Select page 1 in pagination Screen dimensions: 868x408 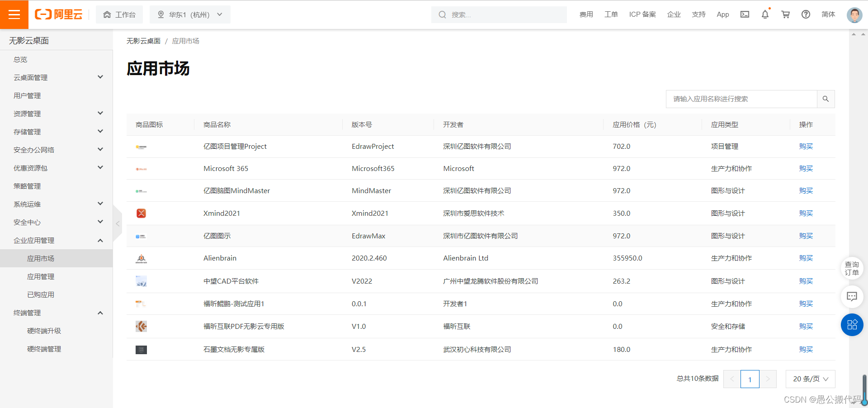(x=750, y=379)
